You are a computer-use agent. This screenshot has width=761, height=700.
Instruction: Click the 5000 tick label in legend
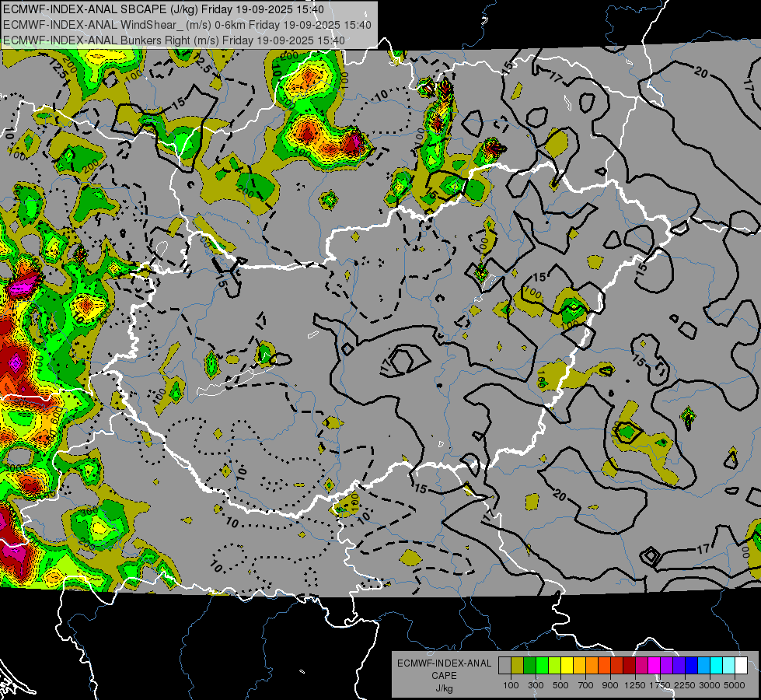[x=735, y=685]
